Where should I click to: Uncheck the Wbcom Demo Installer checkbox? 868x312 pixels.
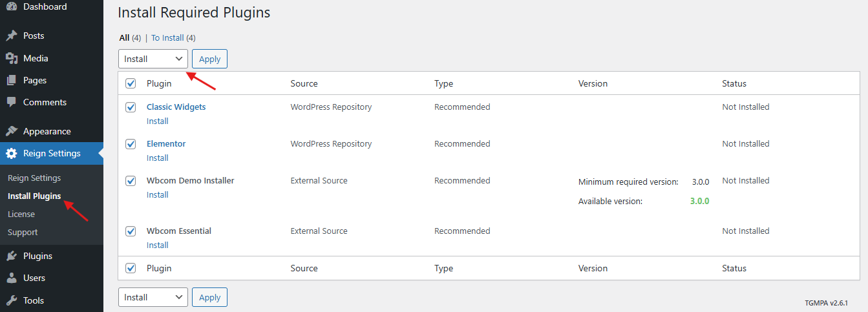click(131, 181)
